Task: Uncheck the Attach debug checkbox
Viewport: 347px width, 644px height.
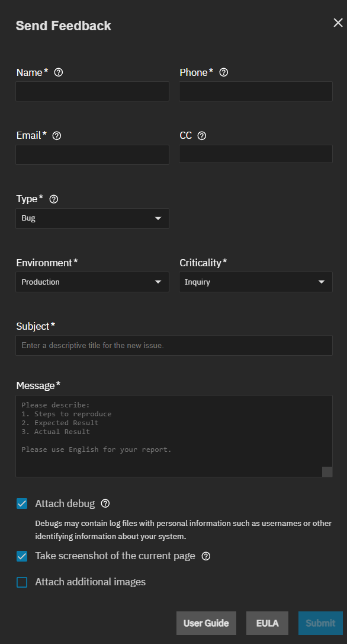Action: pyautogui.click(x=22, y=503)
